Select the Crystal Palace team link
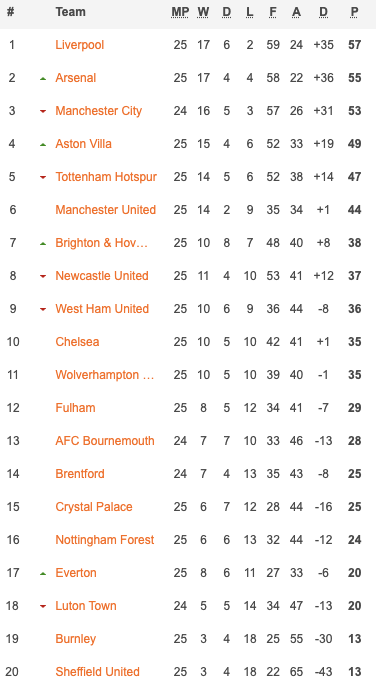376x688 pixels. pos(94,507)
